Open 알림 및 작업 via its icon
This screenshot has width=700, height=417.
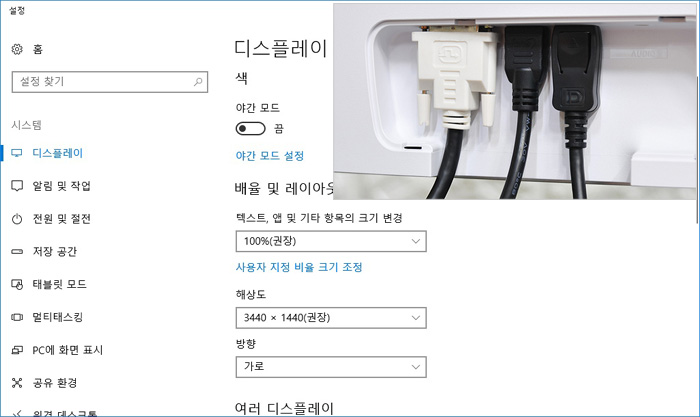17,186
